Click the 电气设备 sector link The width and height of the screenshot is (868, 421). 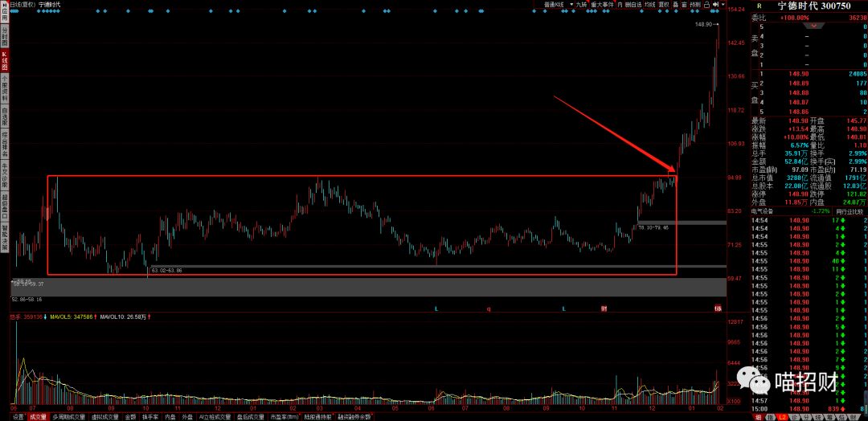[x=762, y=211]
